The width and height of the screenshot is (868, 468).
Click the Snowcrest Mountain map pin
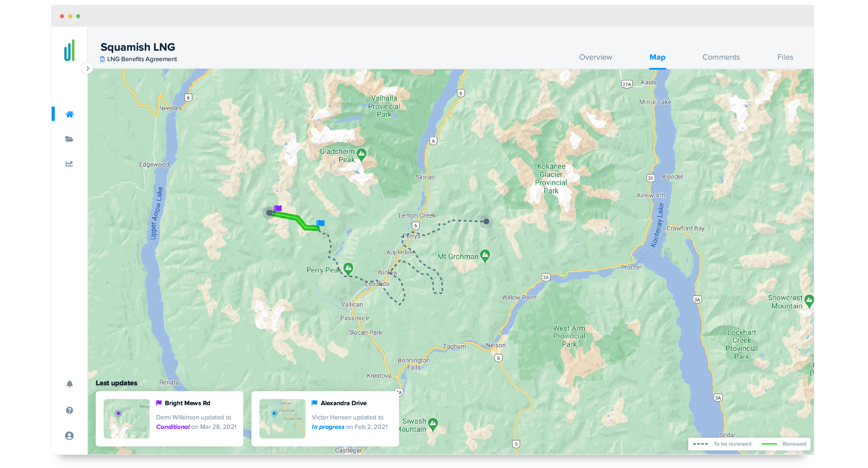point(809,301)
